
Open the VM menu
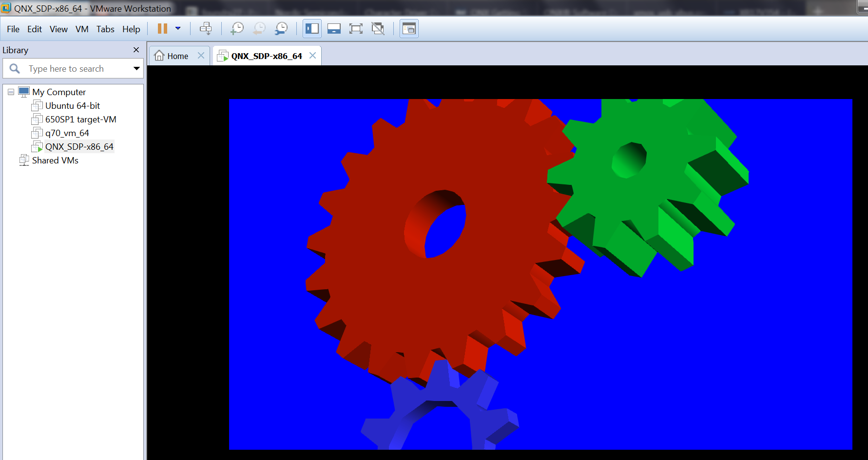[82, 29]
